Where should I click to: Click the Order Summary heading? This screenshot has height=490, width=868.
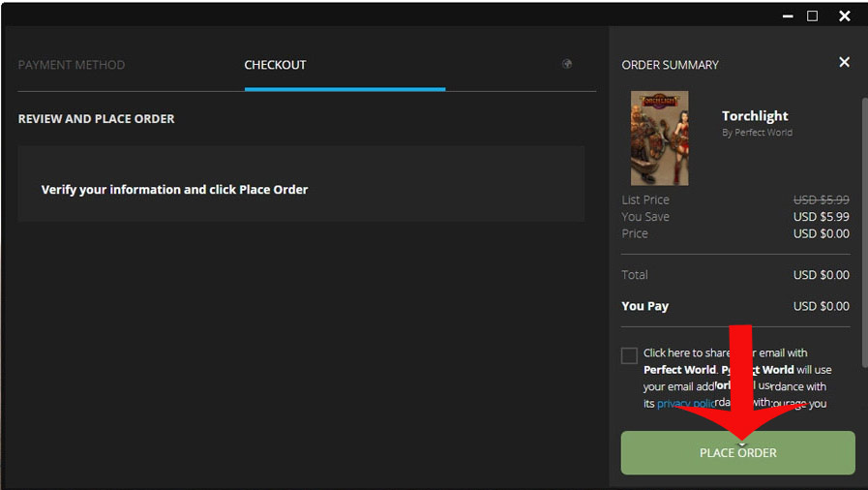[670, 65]
